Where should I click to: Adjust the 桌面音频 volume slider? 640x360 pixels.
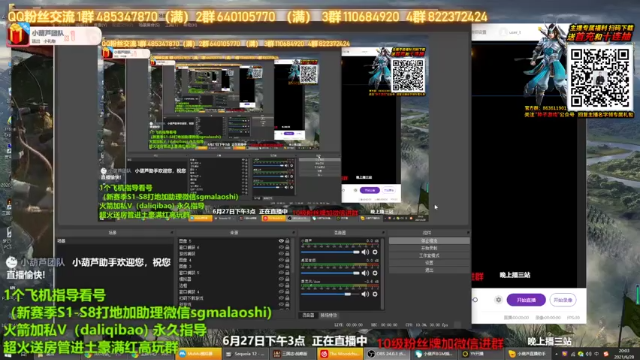click(330, 273)
